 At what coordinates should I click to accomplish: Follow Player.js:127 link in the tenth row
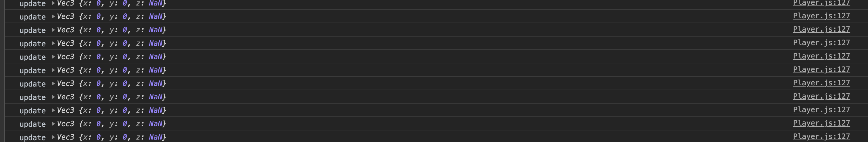[821, 123]
